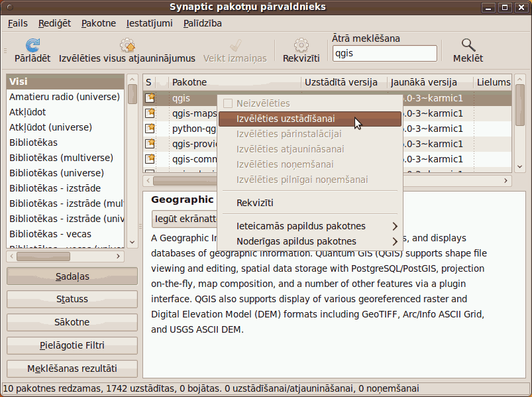Expand Noderīgas apildus pakotnes submenu
The height and width of the screenshot is (397, 532).
coord(310,241)
